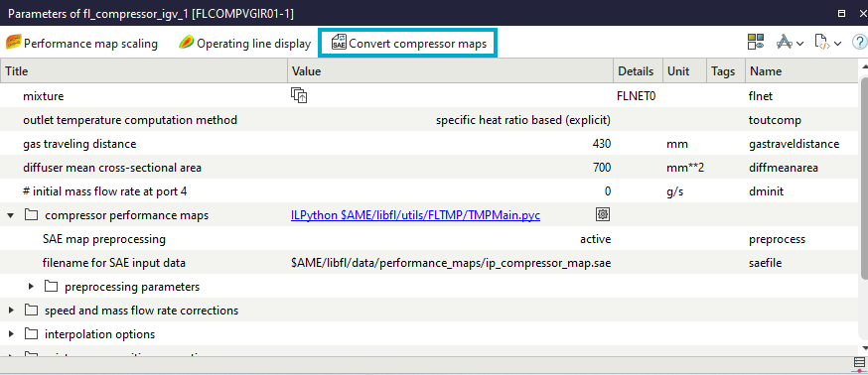868x375 pixels.
Task: Click diffmeanarea name cell
Action: [x=783, y=168]
